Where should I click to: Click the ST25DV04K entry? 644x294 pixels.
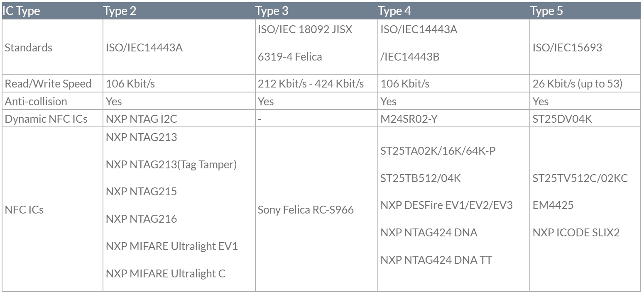562,119
